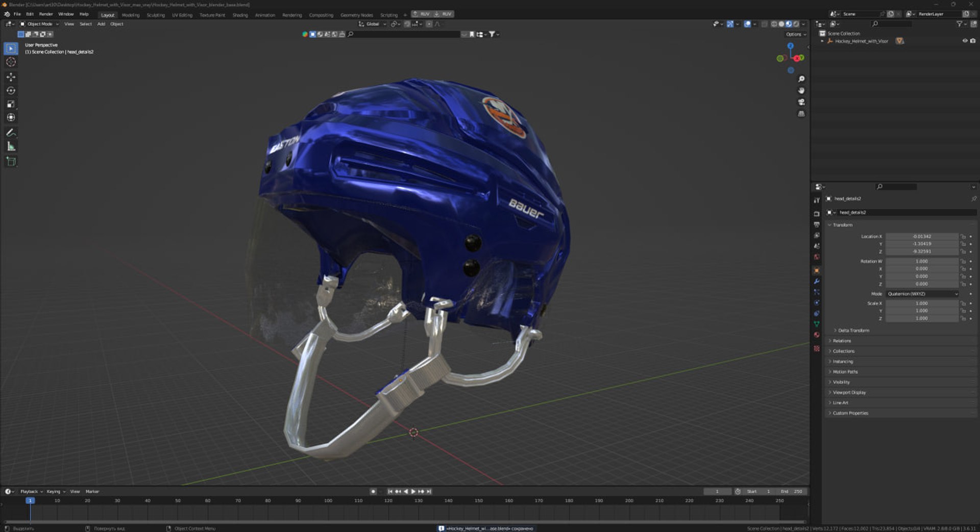
Task: Activate the Cursor tool
Action: tap(11, 62)
